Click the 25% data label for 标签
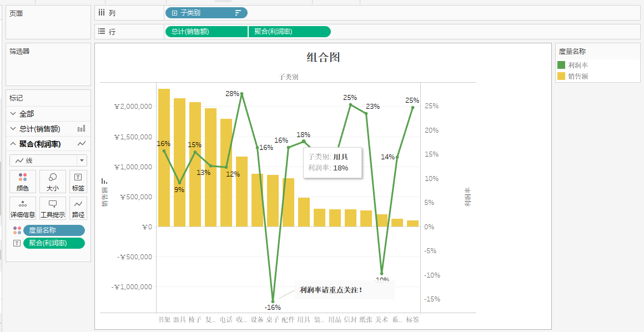The width and height of the screenshot is (644, 332). pyautogui.click(x=412, y=100)
